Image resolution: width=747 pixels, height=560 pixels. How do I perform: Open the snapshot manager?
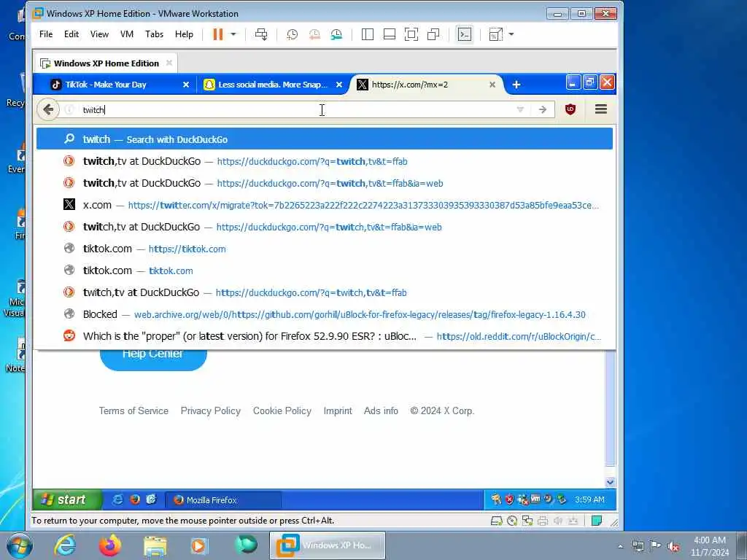[336, 34]
